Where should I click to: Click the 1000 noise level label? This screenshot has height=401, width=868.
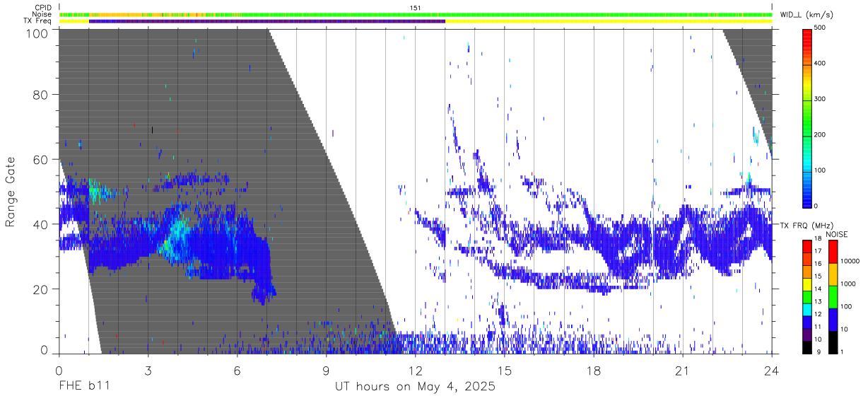click(x=848, y=284)
